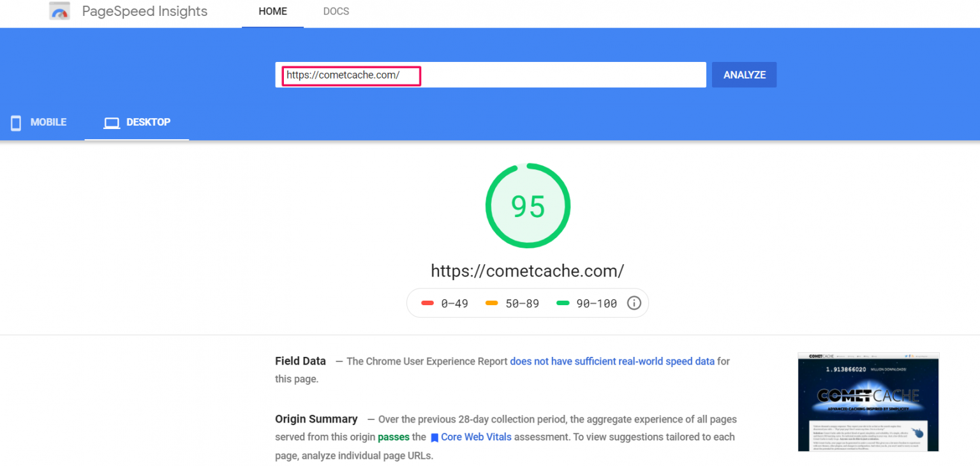
Task: Open the score legend info icon
Action: point(634,303)
